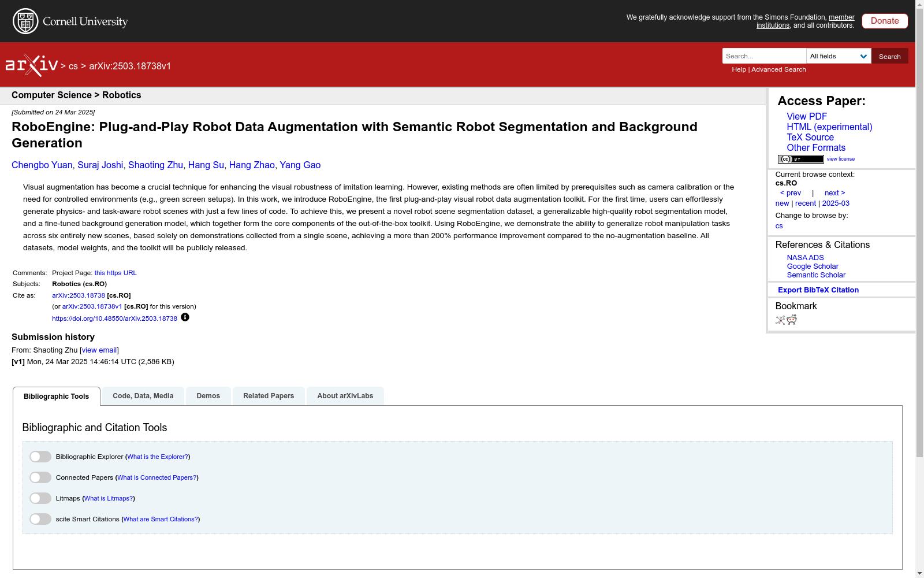
Task: Click '[v1]' submission history entry
Action: coord(18,362)
